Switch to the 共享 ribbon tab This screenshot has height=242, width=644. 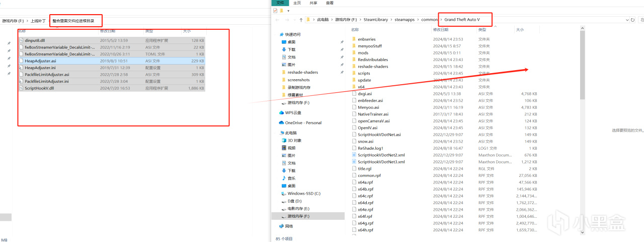point(313,3)
